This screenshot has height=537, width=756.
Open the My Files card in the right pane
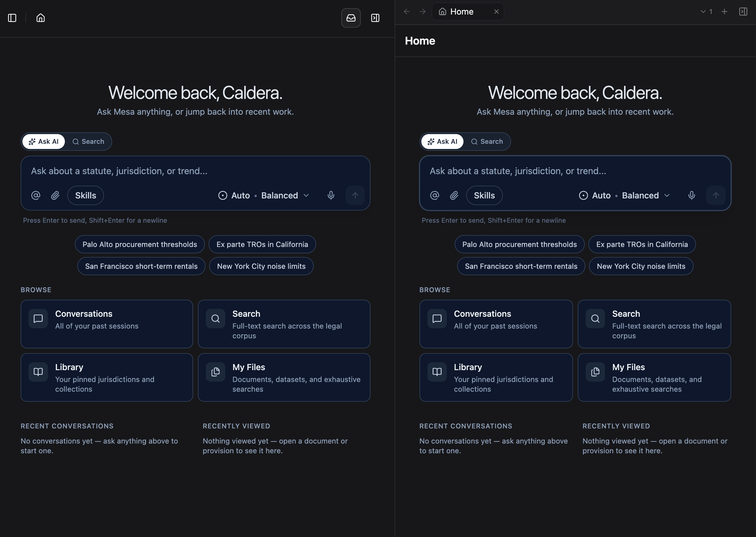tap(654, 377)
